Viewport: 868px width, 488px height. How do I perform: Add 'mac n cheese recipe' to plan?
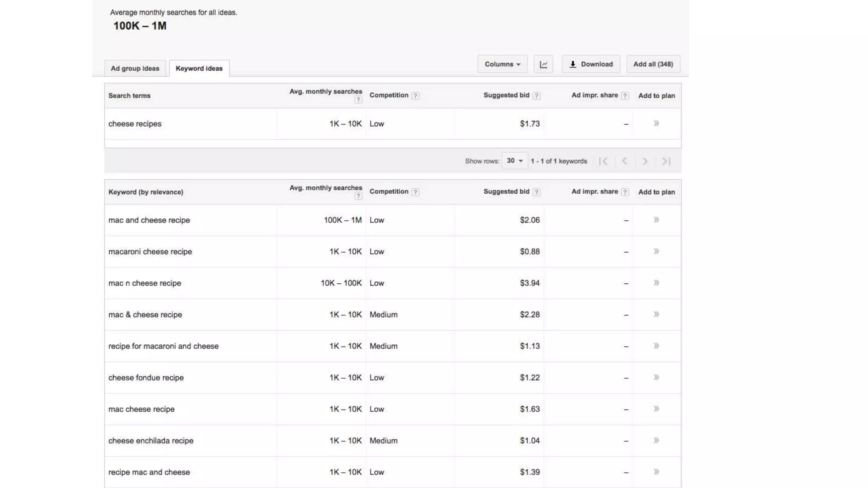pos(656,283)
